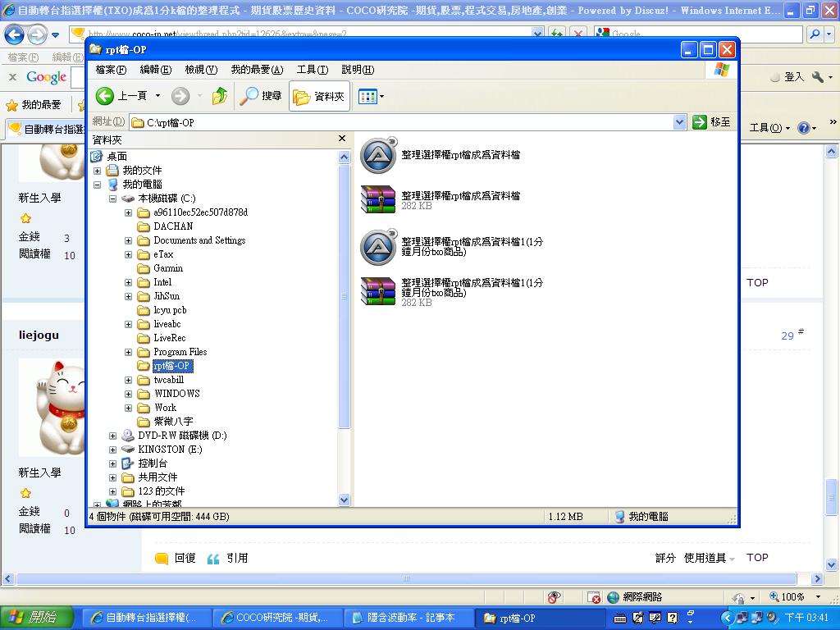Select the DVD-RW 磁碟機 (D:) drive icon
Viewport: 840px width, 630px height.
coord(127,436)
